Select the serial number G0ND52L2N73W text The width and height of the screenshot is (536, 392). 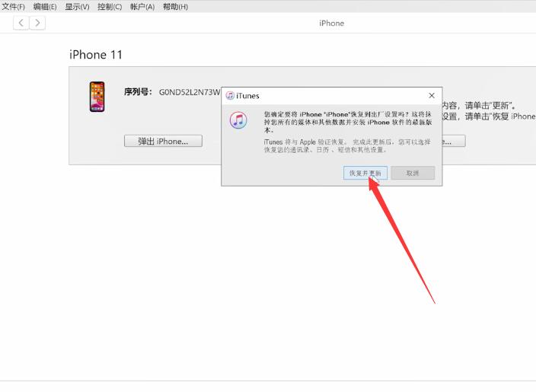[190, 92]
